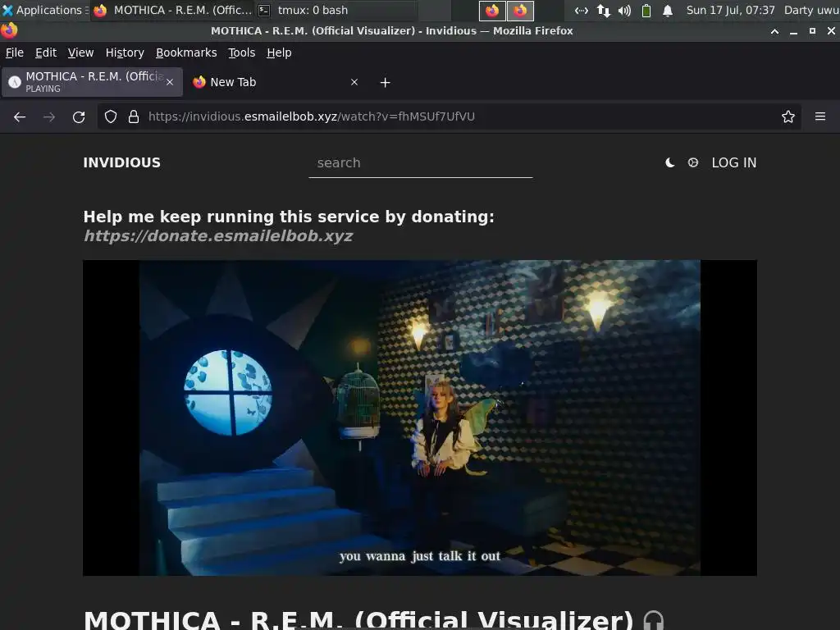Check the battery status tray icon
Image resolution: width=840 pixels, height=630 pixels.
click(646, 10)
